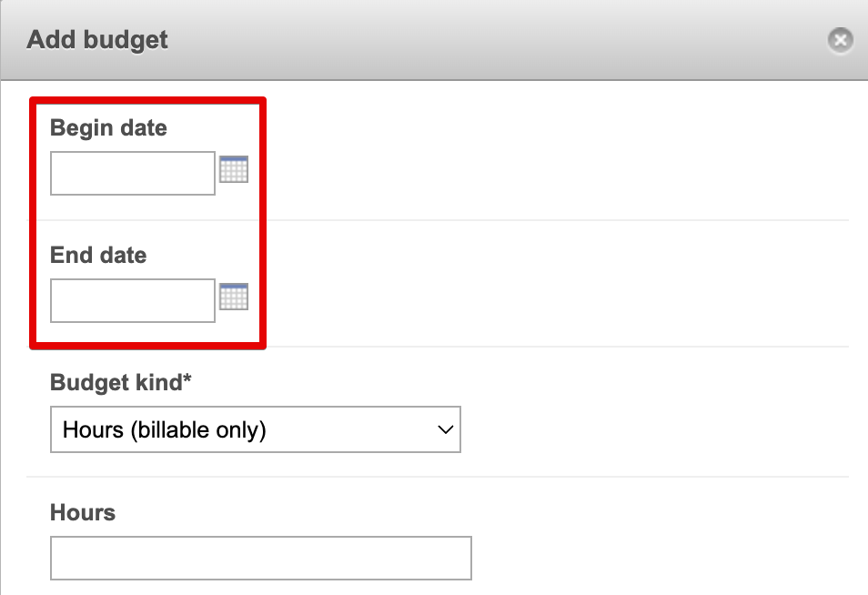Dismiss dialog using the gray X icon
868x595 pixels.
click(841, 40)
